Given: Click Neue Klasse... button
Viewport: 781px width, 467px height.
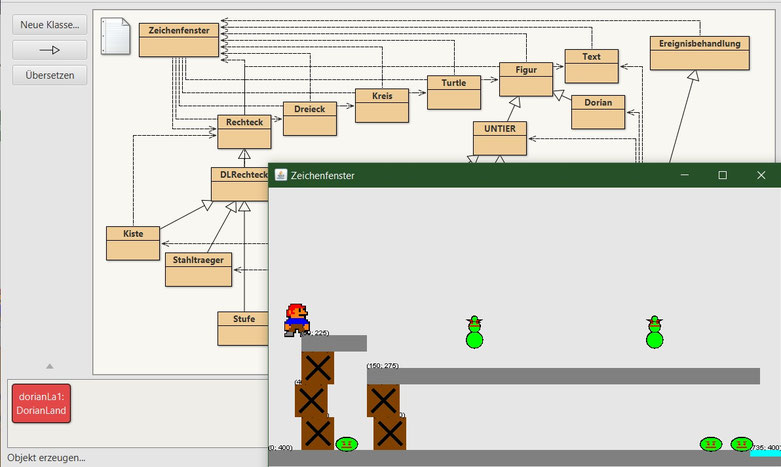Looking at the screenshot, I should point(49,24).
